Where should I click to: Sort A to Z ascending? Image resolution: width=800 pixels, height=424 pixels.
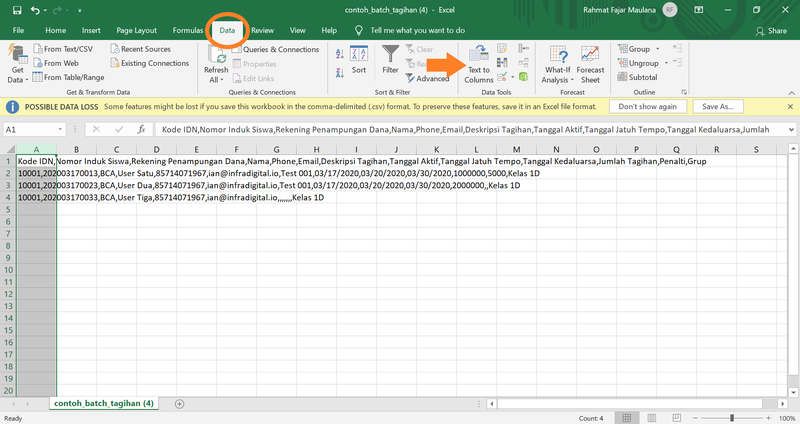(x=340, y=54)
